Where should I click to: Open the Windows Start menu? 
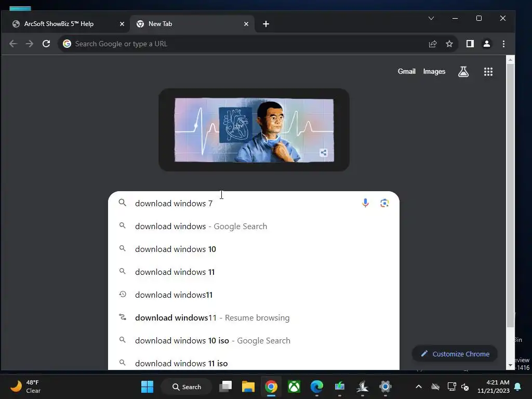pyautogui.click(x=147, y=387)
